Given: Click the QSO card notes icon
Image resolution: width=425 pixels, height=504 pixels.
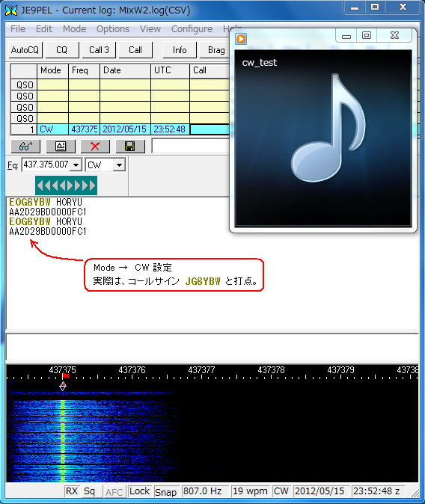Looking at the screenshot, I should (x=61, y=147).
